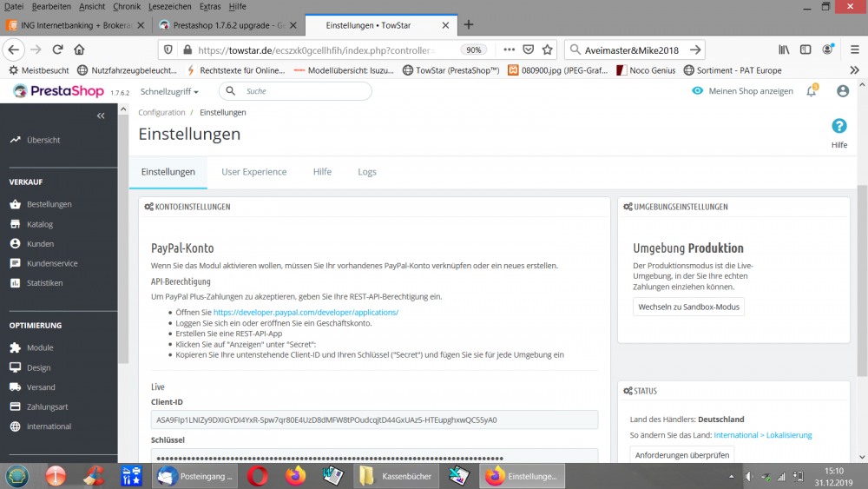The width and height of the screenshot is (868, 489).
Task: Open Design in sidebar
Action: 30,367
